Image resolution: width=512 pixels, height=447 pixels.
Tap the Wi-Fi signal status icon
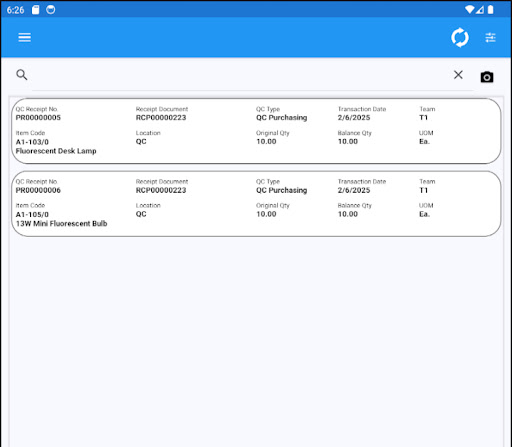470,10
